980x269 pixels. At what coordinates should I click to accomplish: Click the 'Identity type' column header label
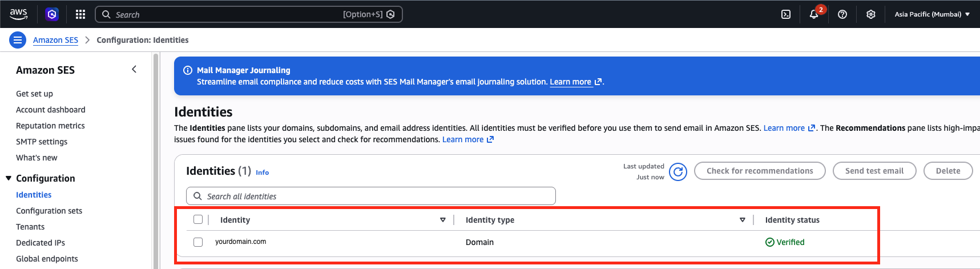[x=490, y=220]
